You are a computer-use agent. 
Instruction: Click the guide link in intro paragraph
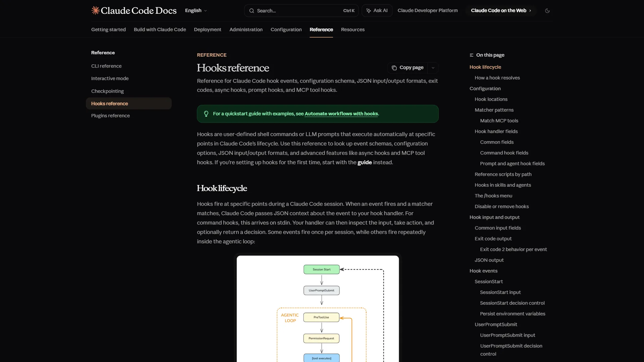(365, 162)
